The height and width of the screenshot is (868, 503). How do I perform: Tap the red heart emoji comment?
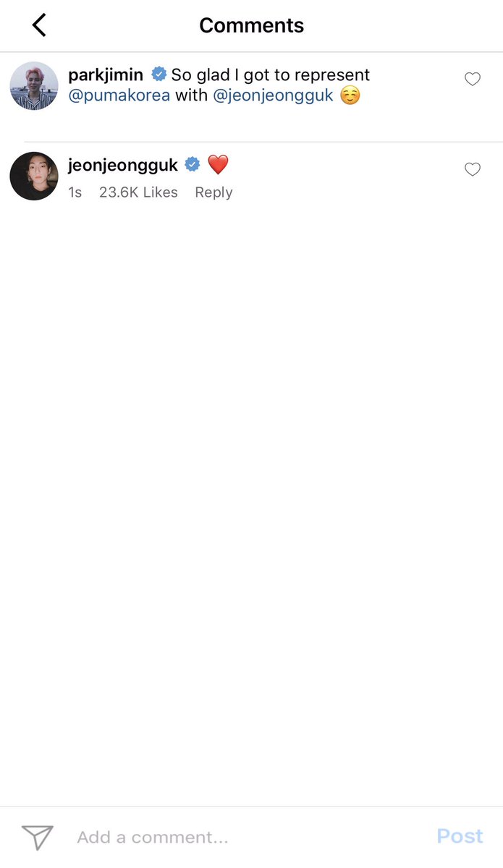coord(218,164)
